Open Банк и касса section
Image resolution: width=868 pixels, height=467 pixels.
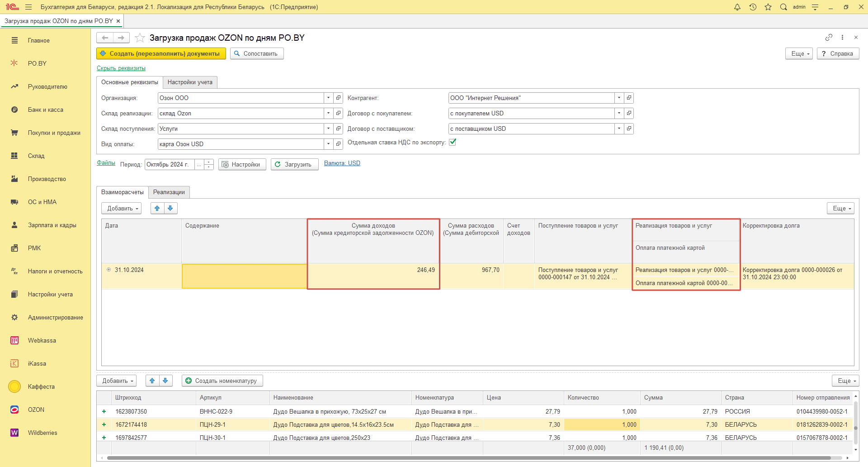coord(46,110)
